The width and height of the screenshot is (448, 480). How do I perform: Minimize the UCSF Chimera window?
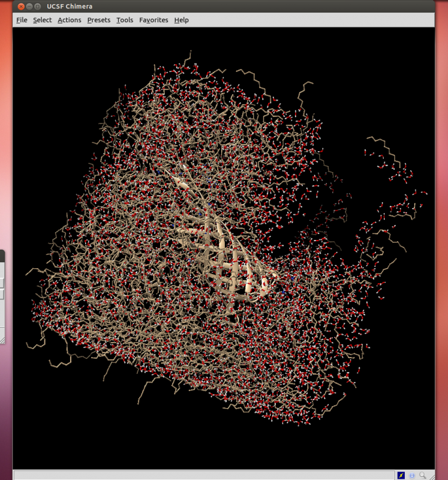(29, 6)
